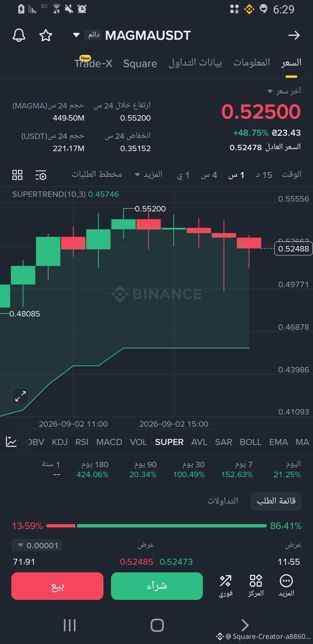The image size is (313, 644).
Task: Expand chart to fullscreen
Action: click(21, 396)
